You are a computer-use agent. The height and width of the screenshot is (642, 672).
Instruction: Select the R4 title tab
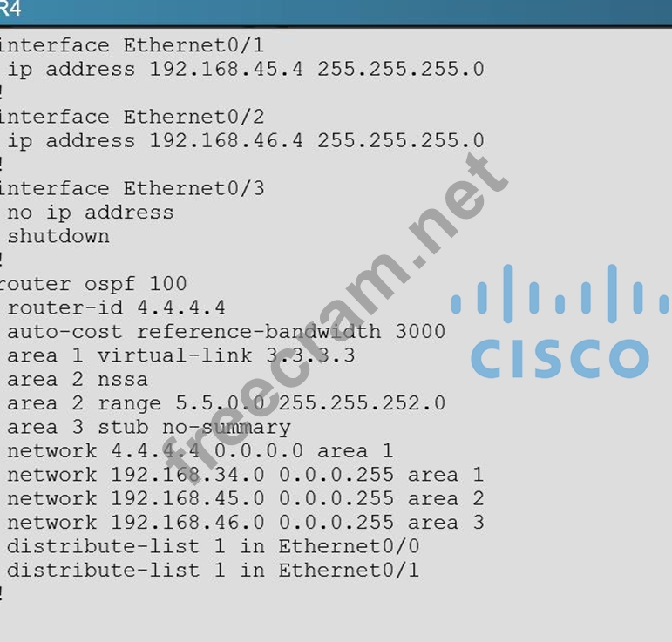pyautogui.click(x=10, y=10)
